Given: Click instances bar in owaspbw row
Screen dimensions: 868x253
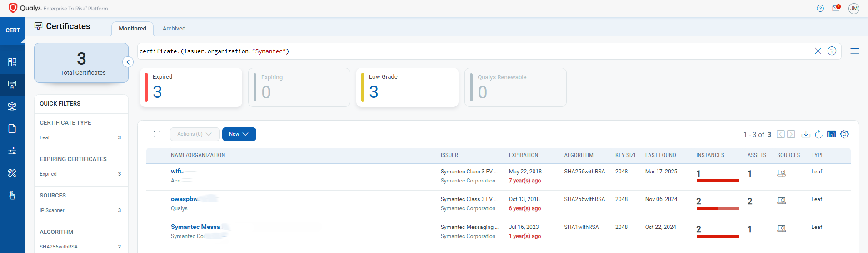Looking at the screenshot, I should pos(718,208).
